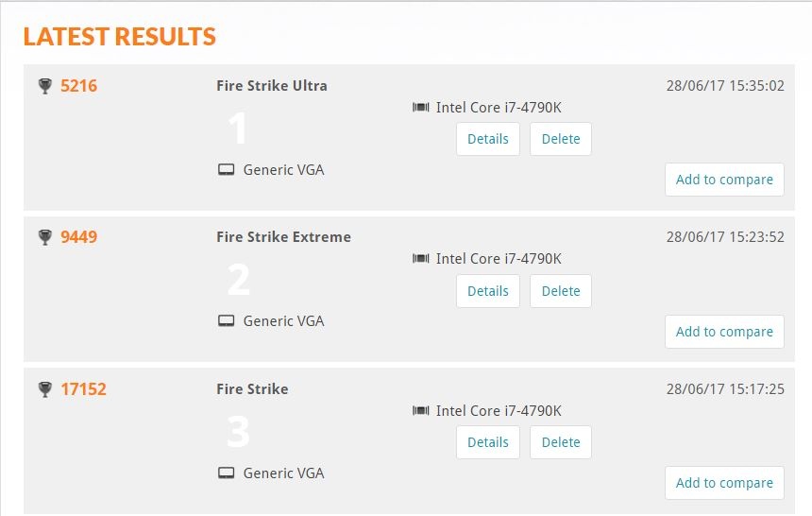Viewport: 812px width, 516px height.
Task: Click the trophy icon beside score 9449
Action: (x=44, y=237)
